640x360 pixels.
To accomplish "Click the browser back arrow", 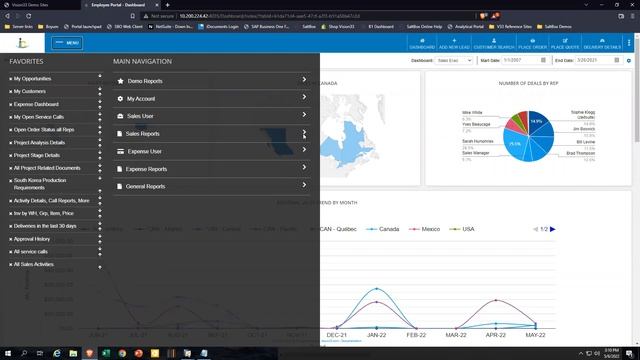I will 7,16.
